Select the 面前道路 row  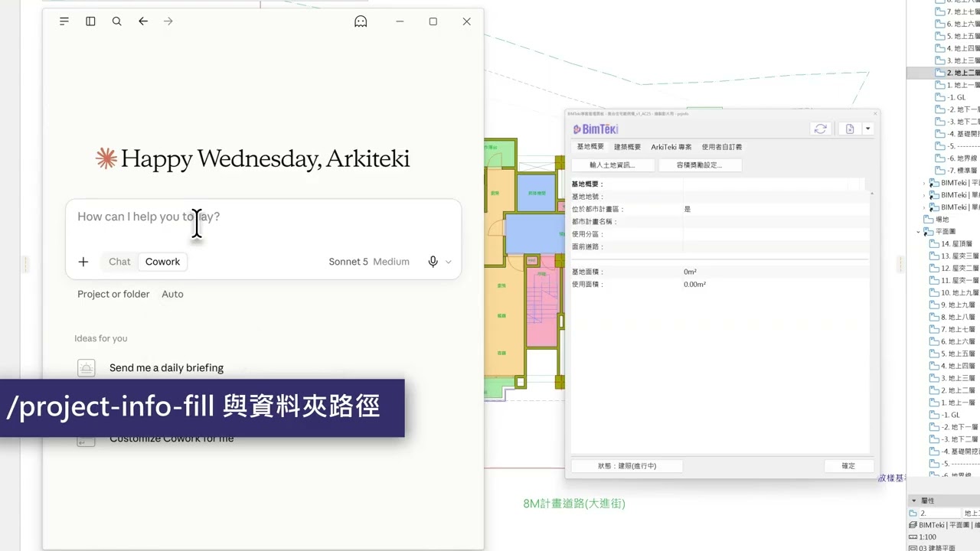coord(720,246)
